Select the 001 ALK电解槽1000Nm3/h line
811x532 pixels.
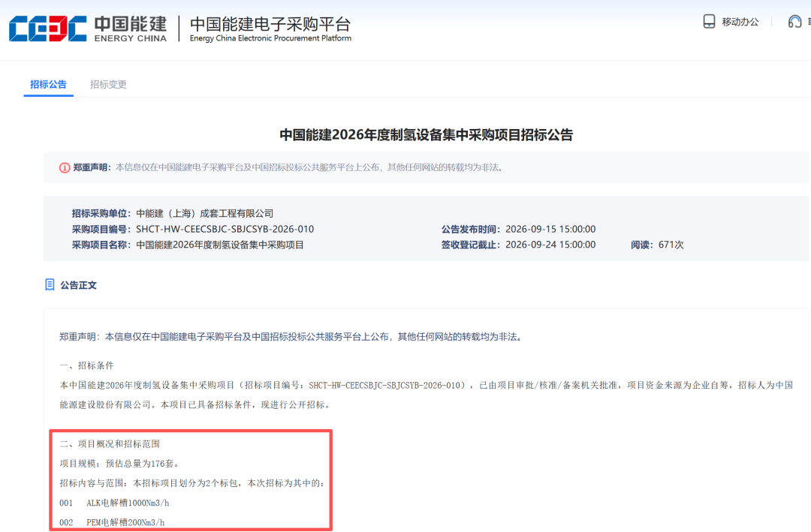(114, 503)
